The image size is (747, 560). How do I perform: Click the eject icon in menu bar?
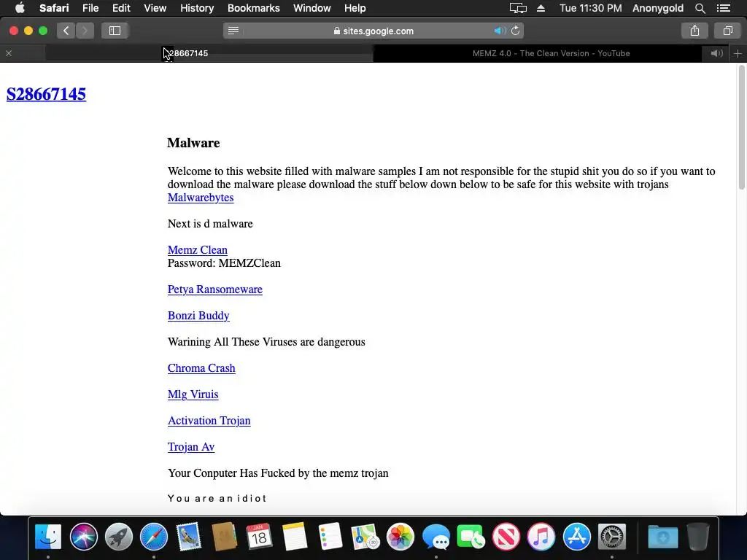[541, 8]
